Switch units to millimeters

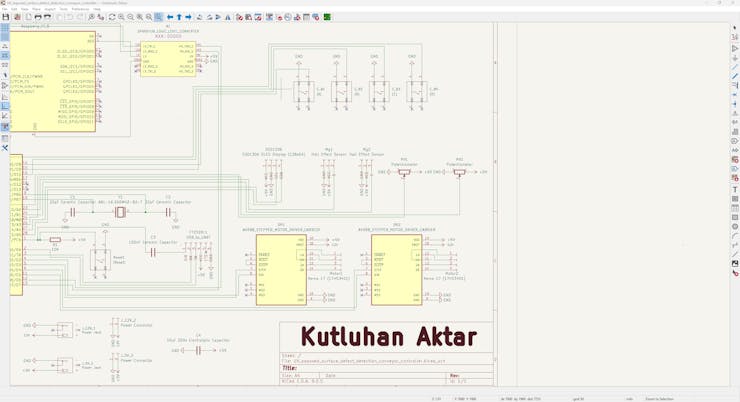5,65
